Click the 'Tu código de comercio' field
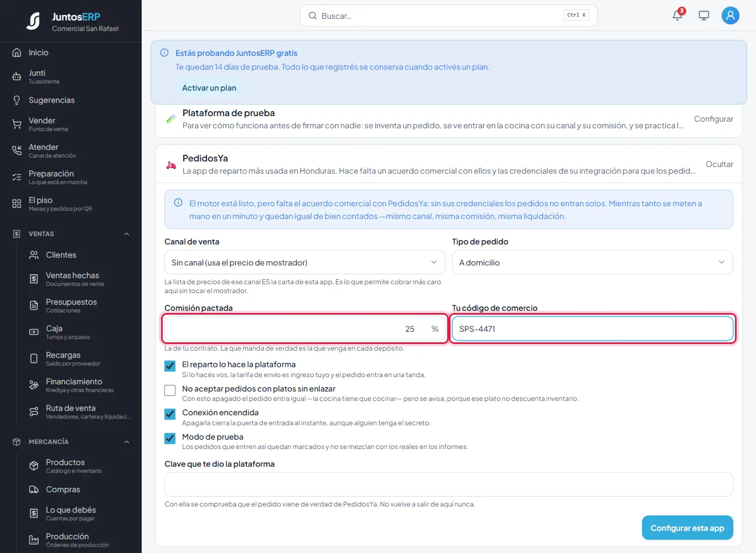 (x=593, y=328)
